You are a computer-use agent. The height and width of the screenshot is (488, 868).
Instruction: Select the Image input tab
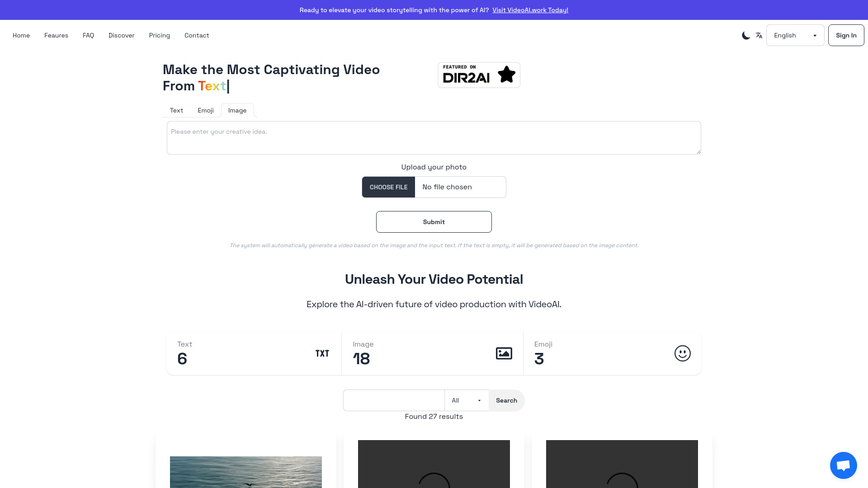[x=237, y=110]
